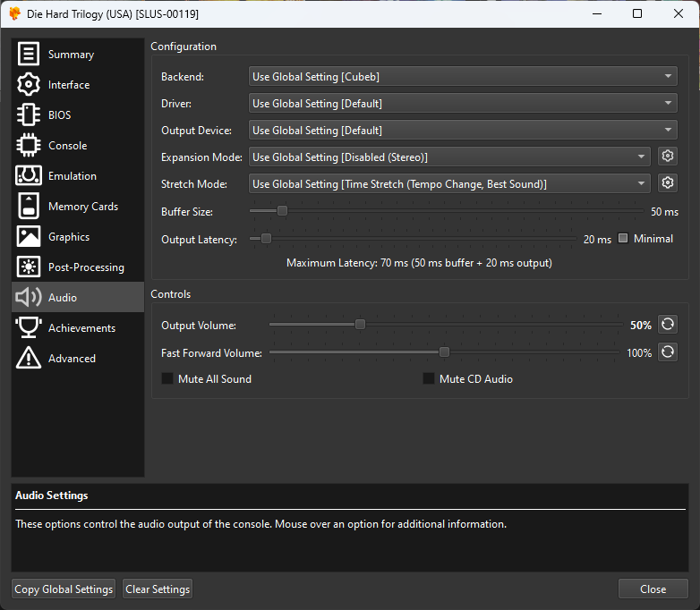The image size is (700, 610).
Task: Click the Buffer Size slider handle
Action: [x=282, y=210]
